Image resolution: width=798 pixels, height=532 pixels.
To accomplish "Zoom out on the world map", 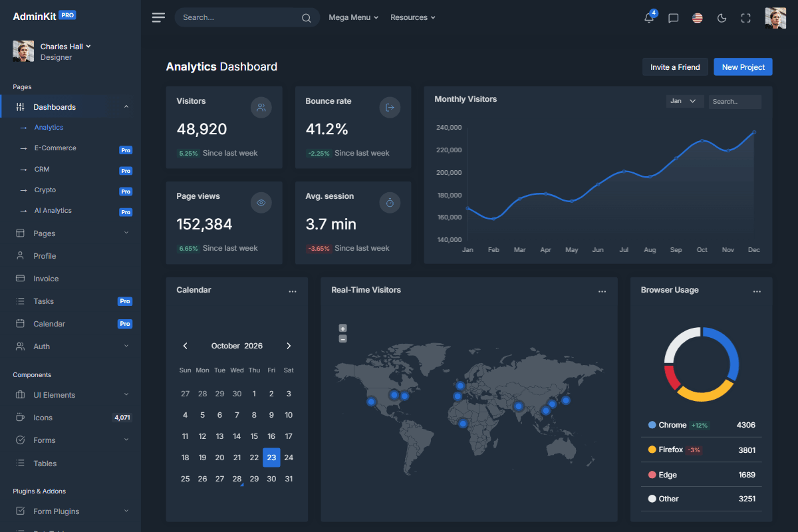I will pos(342,338).
